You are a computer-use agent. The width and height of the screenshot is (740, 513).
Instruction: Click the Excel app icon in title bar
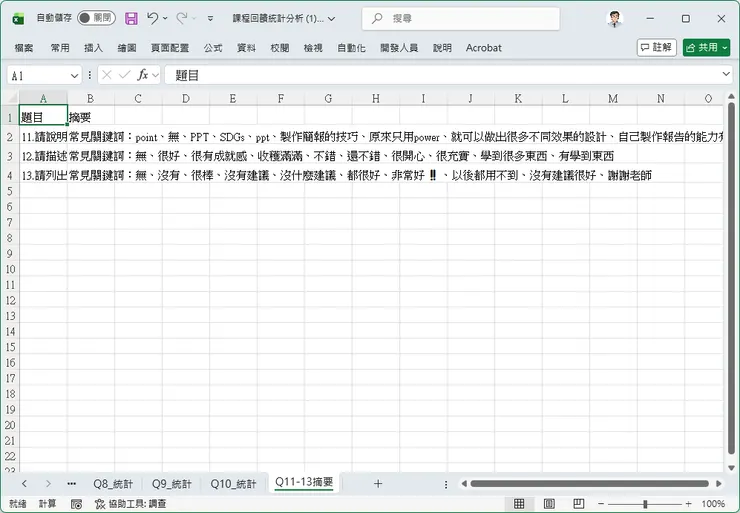[x=18, y=19]
